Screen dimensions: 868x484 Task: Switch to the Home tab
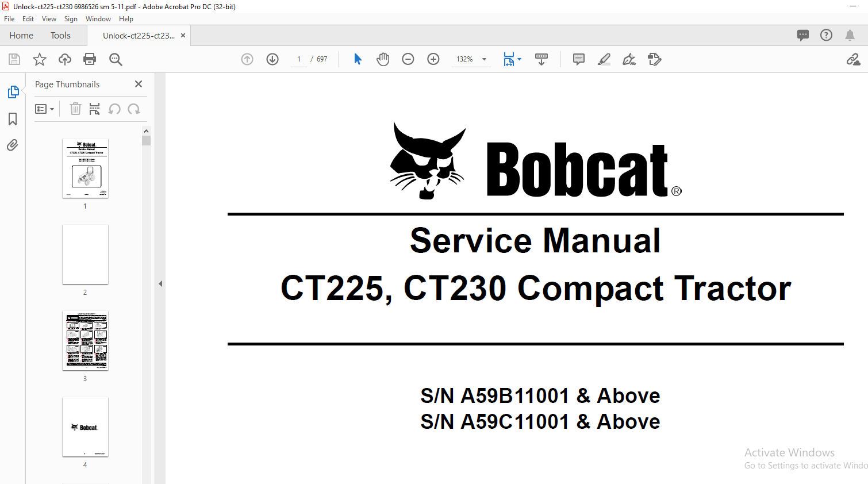tap(21, 36)
